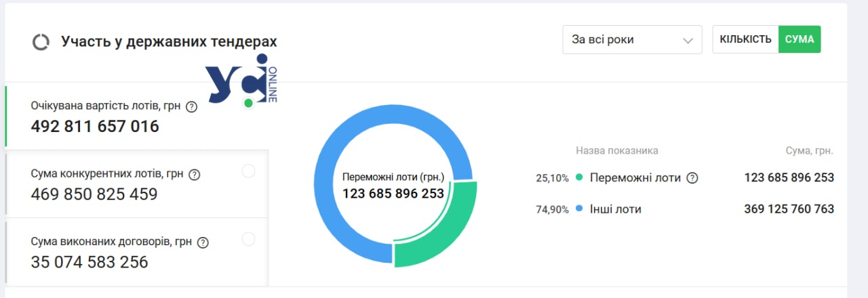Screen dimensions: 868x298
Task: Select the Сума виконаних договорів radio button
Action: click(248, 239)
